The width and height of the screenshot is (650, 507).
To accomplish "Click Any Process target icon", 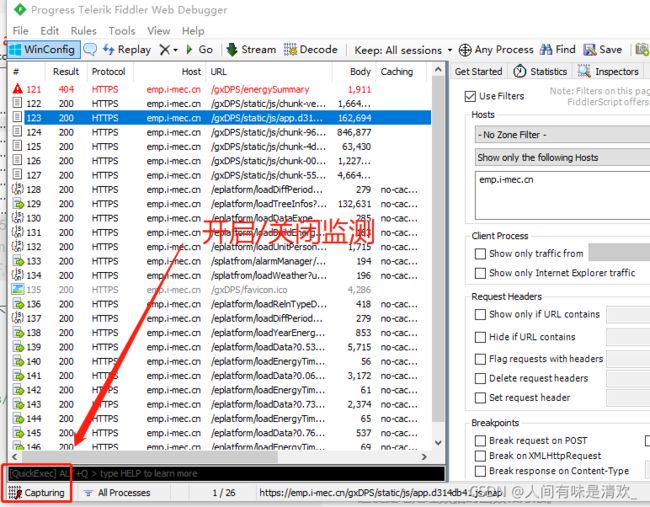I will tap(465, 50).
